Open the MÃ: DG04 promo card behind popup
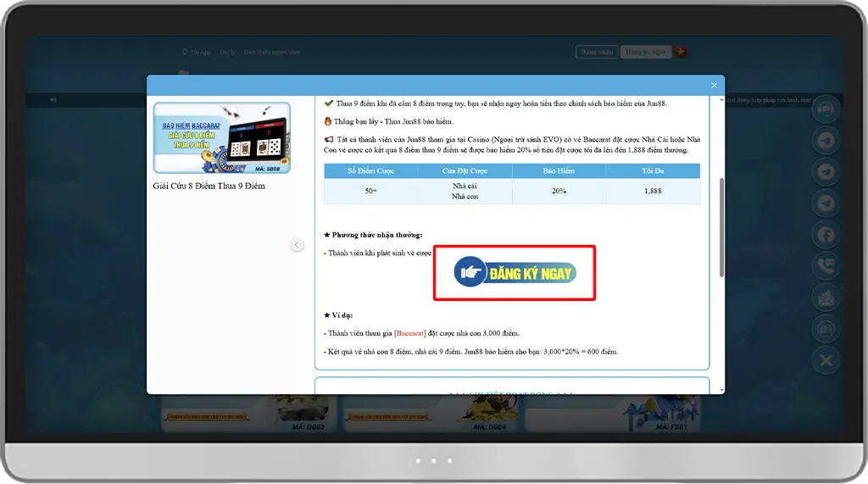 (x=430, y=414)
